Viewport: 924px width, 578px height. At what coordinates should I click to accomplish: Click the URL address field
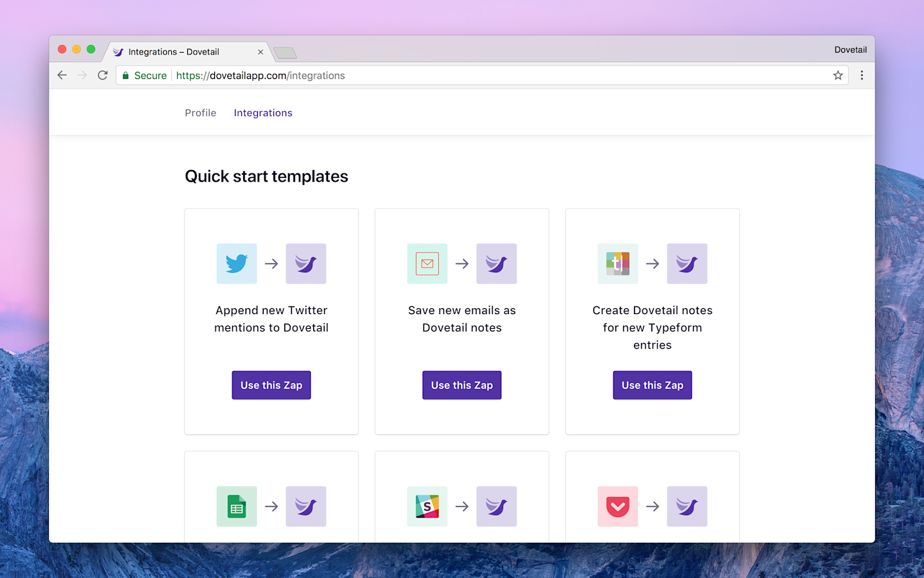(481, 75)
